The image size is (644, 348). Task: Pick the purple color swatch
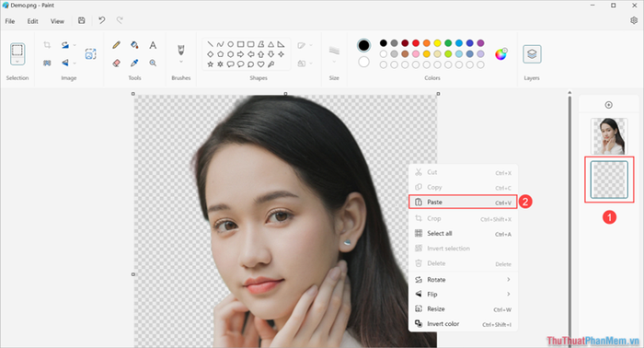[x=480, y=42]
